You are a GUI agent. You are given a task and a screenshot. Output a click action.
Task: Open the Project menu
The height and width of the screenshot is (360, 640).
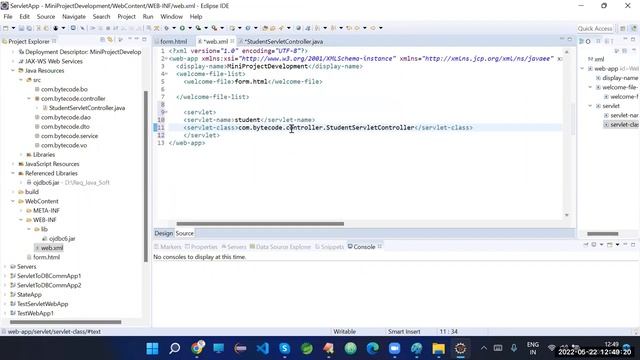(126, 17)
